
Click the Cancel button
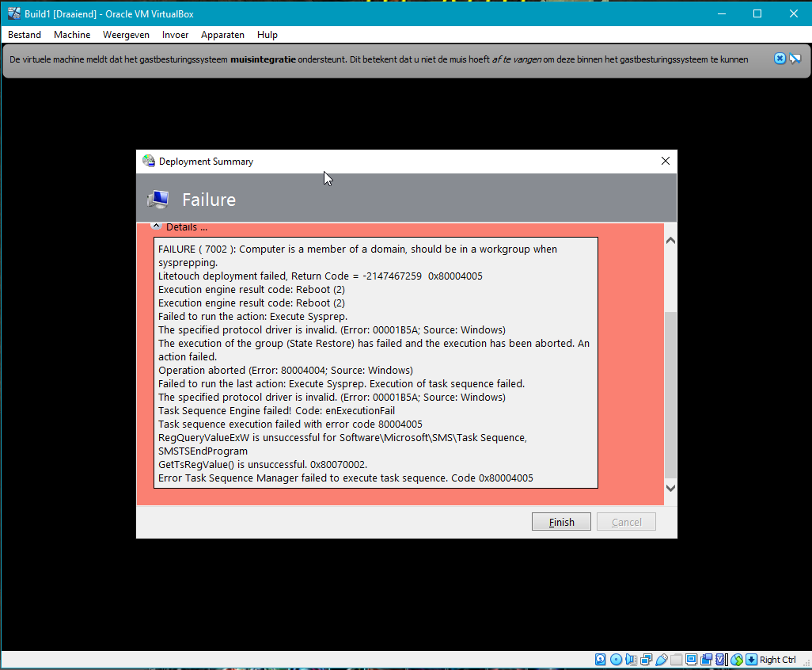tap(626, 522)
